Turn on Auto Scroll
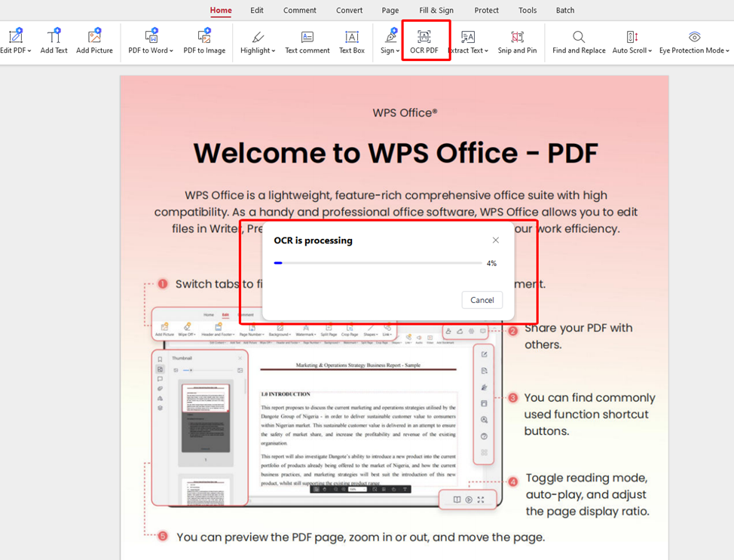The image size is (734, 560). coord(632,41)
